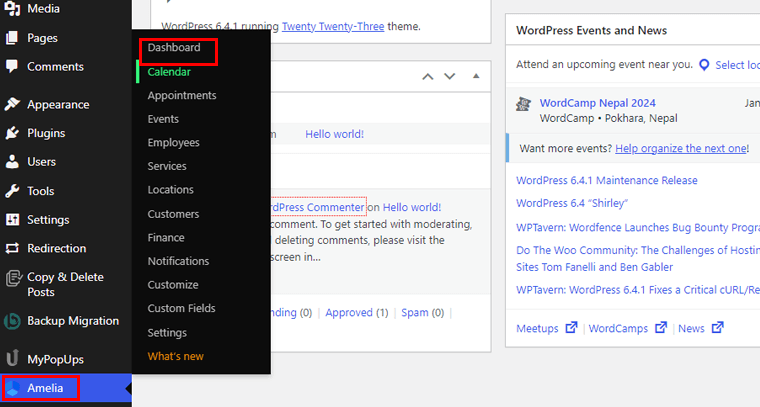The image size is (760, 407).
Task: Click external link icon next to News
Action: click(x=717, y=328)
